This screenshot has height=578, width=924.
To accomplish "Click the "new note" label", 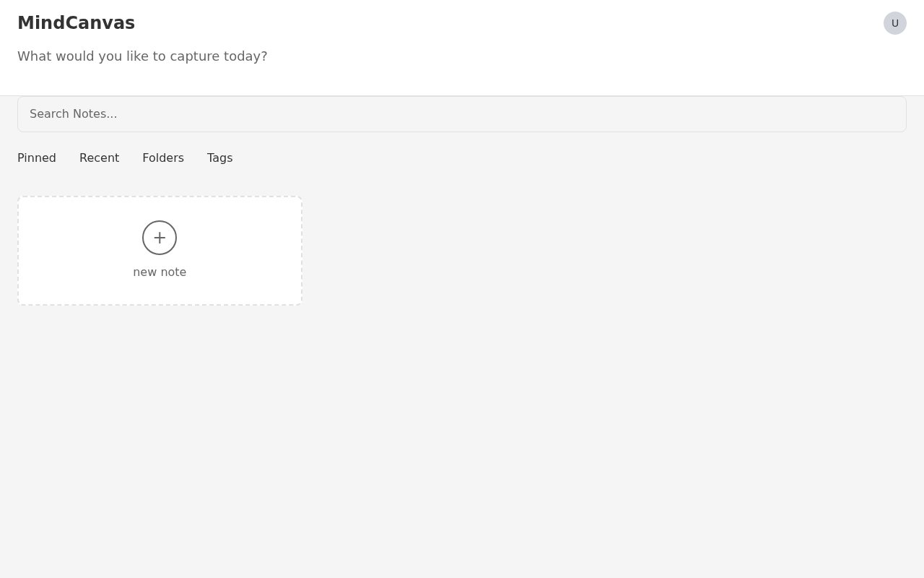I will pyautogui.click(x=160, y=272).
